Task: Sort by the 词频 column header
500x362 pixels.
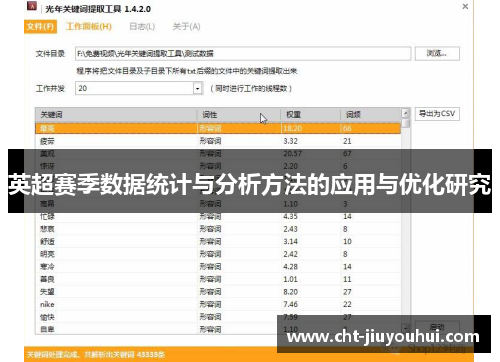Action: coord(371,115)
